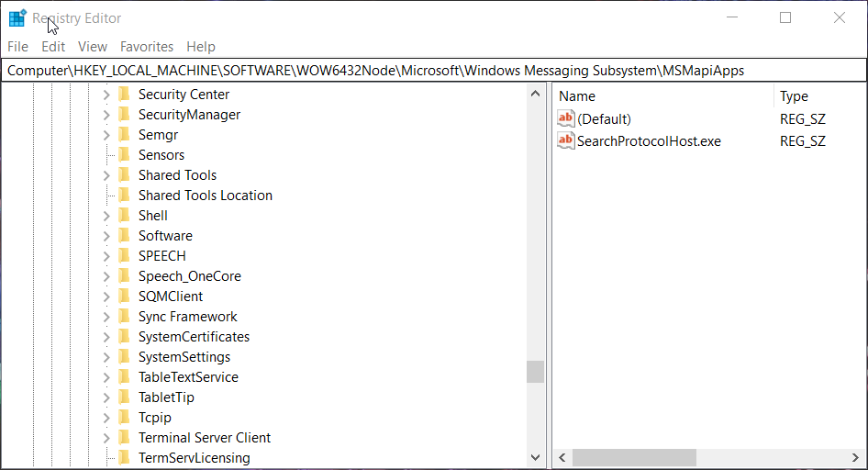This screenshot has height=470, width=868.
Task: Click the folder icon next to Security Center
Action: click(x=125, y=95)
